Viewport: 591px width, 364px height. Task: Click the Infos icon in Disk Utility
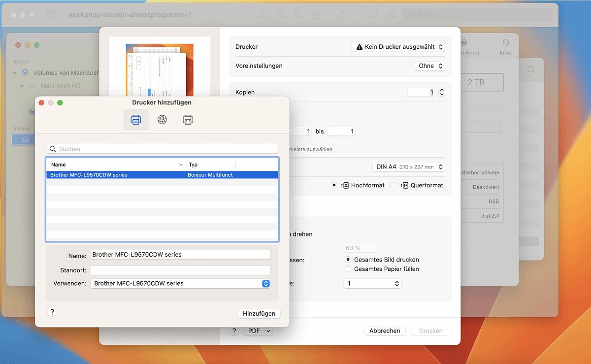click(505, 47)
